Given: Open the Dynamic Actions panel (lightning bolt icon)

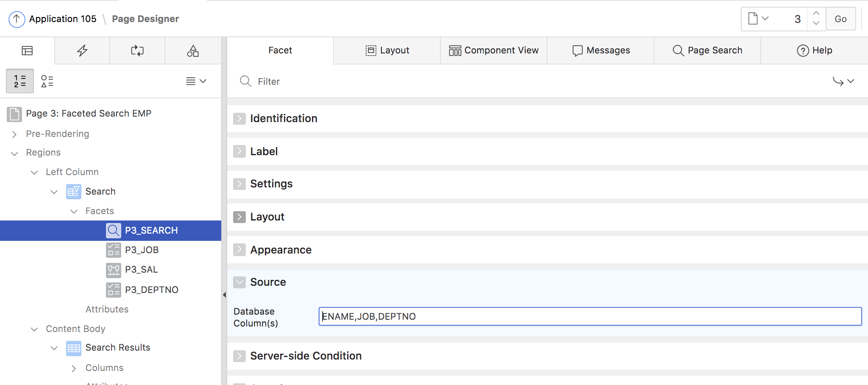Looking at the screenshot, I should pos(82,50).
